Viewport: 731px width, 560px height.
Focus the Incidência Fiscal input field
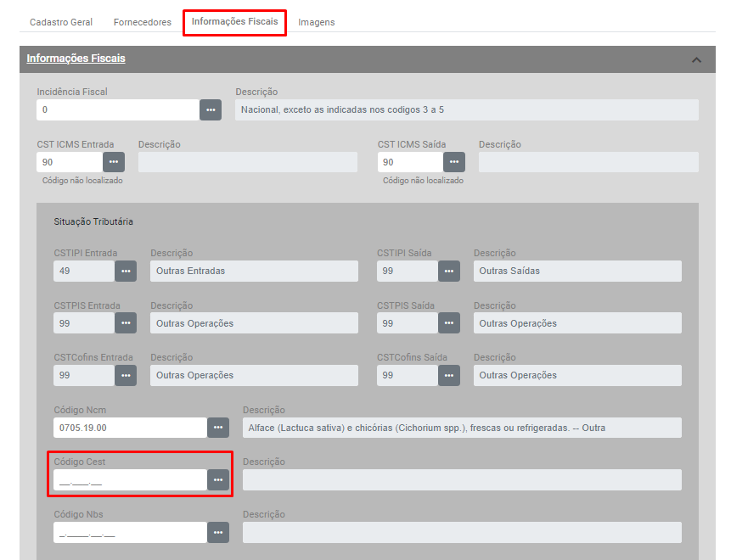(x=117, y=110)
